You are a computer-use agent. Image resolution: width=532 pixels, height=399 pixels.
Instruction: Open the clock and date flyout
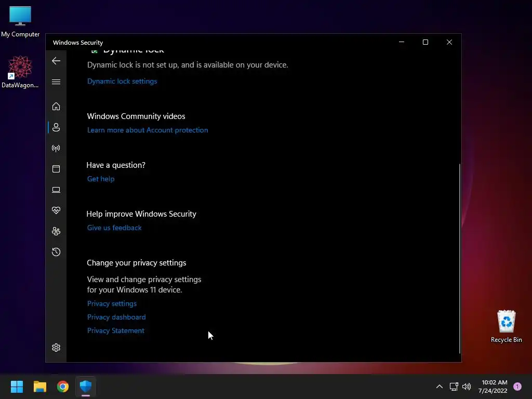pyautogui.click(x=493, y=387)
